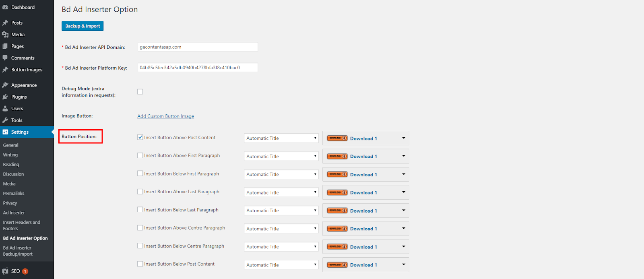Open Automatic Title dropdown for Below Centre Paragraph

click(281, 247)
